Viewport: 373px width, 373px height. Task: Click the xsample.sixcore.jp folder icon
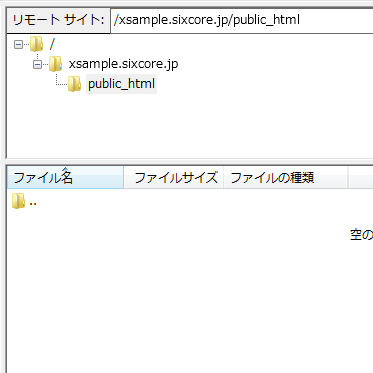click(x=55, y=64)
